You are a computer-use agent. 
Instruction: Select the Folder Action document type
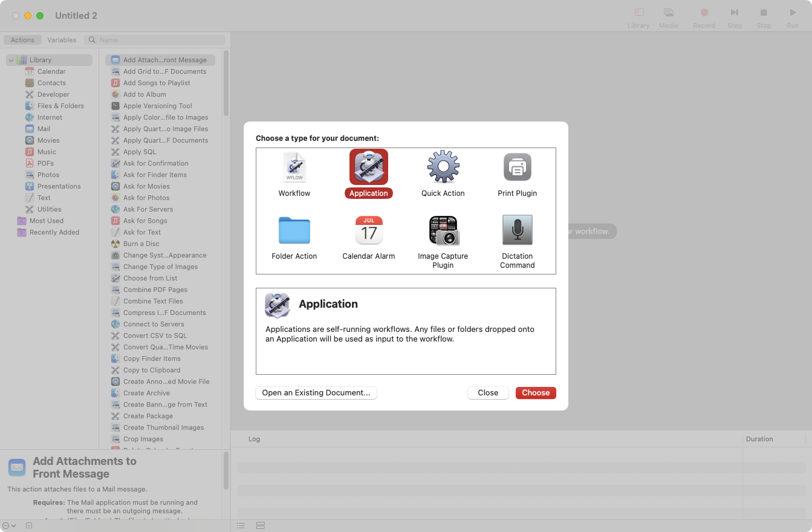(294, 237)
